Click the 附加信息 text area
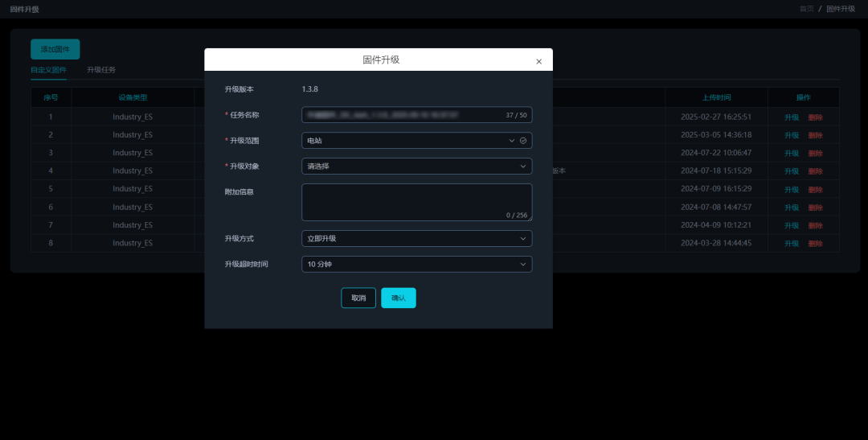 tap(417, 202)
